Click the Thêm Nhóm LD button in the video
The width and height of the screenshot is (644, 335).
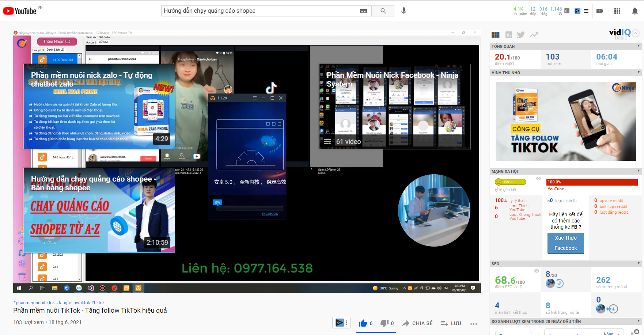[x=57, y=41]
